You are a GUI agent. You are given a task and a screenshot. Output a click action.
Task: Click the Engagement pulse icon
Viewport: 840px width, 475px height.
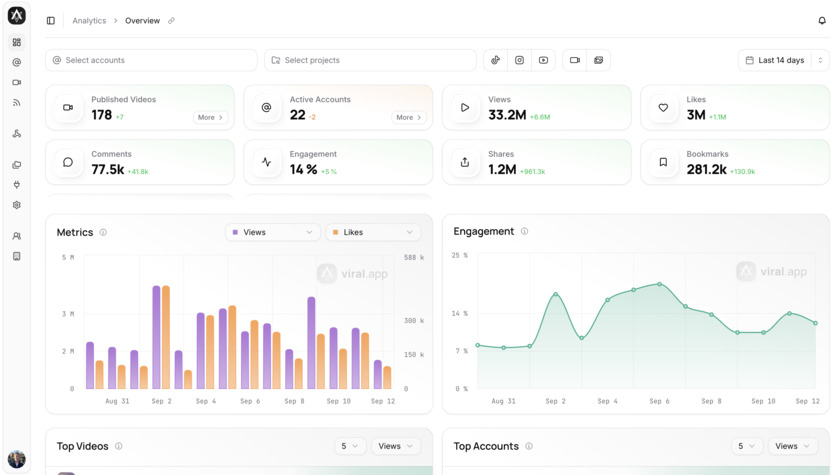pos(266,162)
